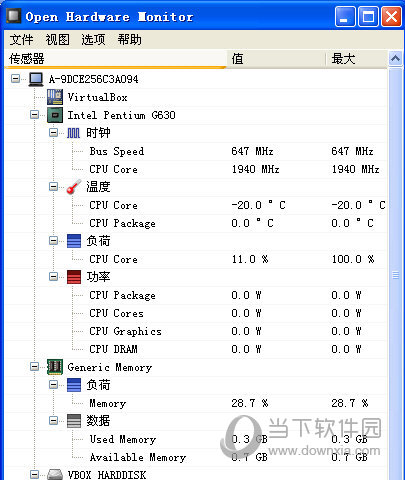Collapse the 温度 temperature group
The image size is (405, 480).
click(x=53, y=187)
